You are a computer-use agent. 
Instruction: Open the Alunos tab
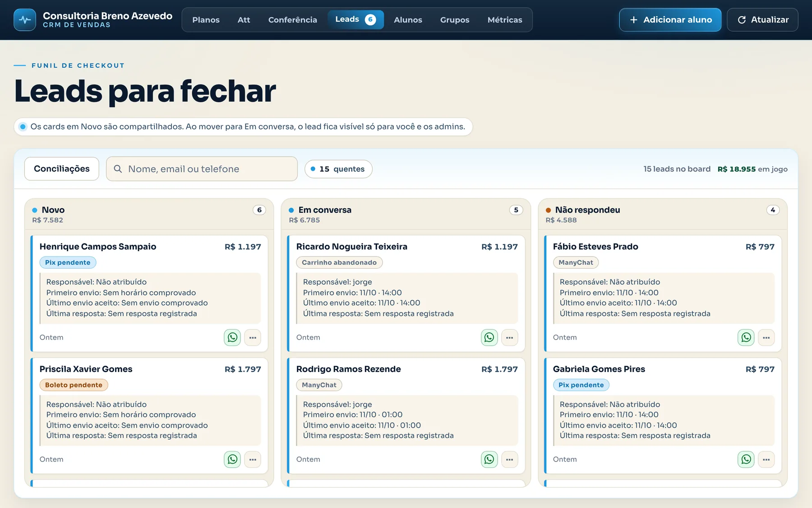408,20
